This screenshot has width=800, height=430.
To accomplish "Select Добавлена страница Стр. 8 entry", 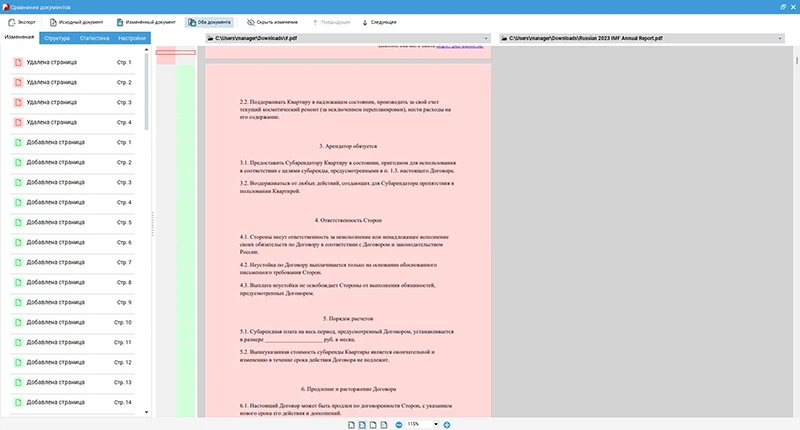I will tap(72, 282).
